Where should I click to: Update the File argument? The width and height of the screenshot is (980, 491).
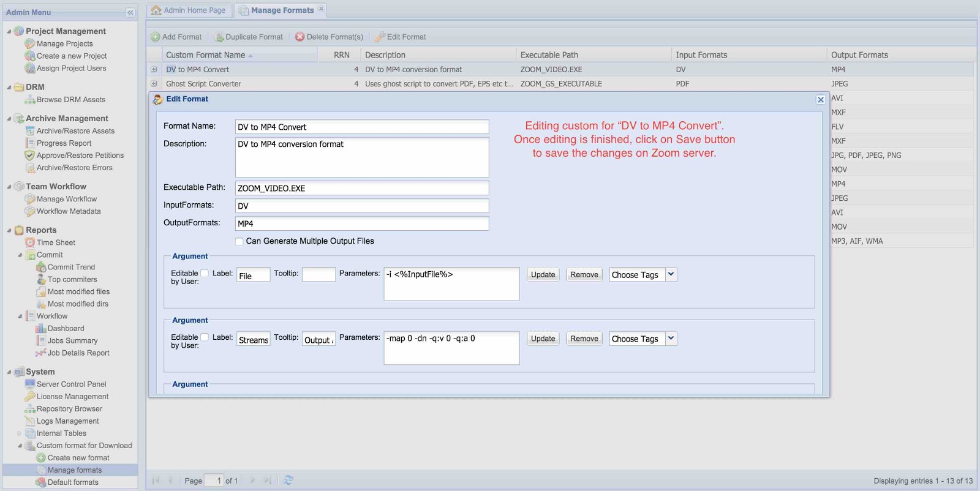[x=543, y=274]
